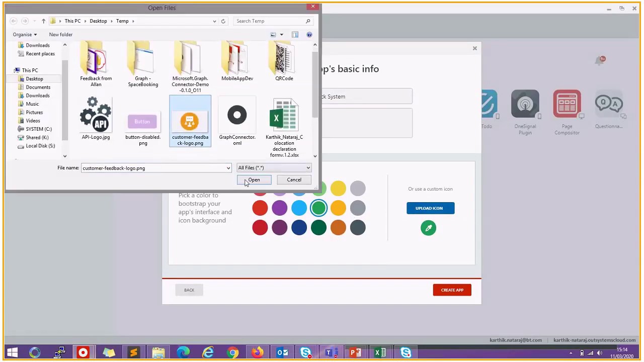Select Shared (K:) drive

tap(37, 138)
